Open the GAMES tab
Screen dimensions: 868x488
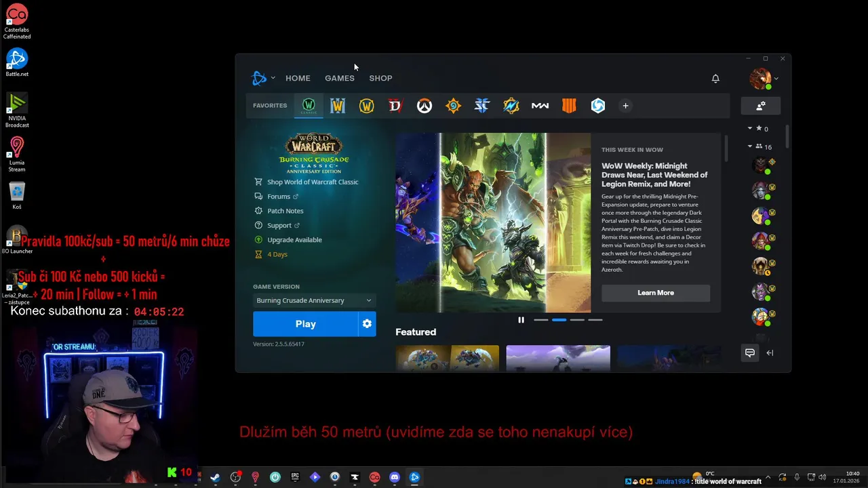pyautogui.click(x=340, y=78)
